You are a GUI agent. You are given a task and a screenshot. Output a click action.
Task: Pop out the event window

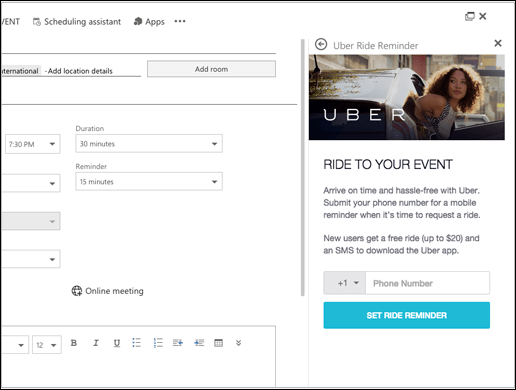[470, 16]
